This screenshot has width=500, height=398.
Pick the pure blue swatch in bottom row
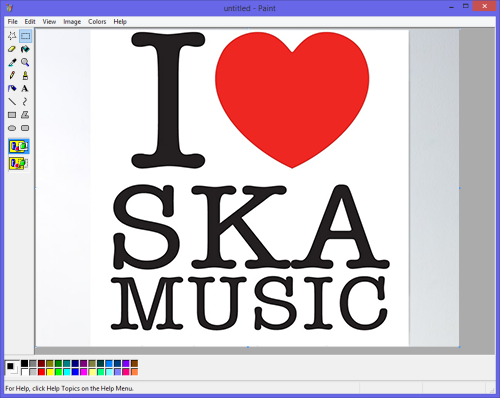75,372
